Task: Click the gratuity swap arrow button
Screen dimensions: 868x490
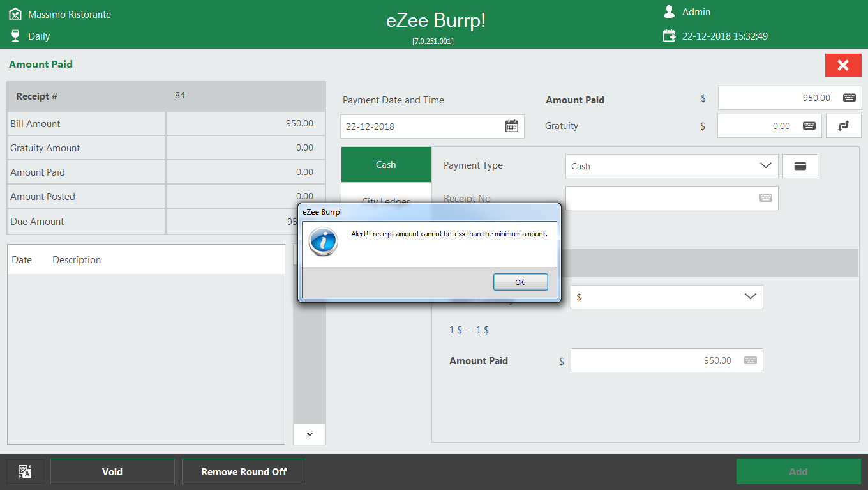Action: (x=844, y=126)
